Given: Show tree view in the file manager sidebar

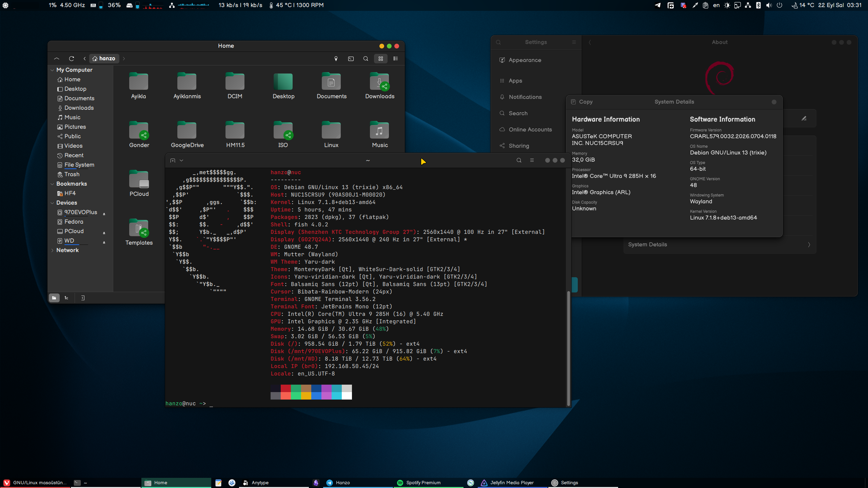Looking at the screenshot, I should point(66,298).
